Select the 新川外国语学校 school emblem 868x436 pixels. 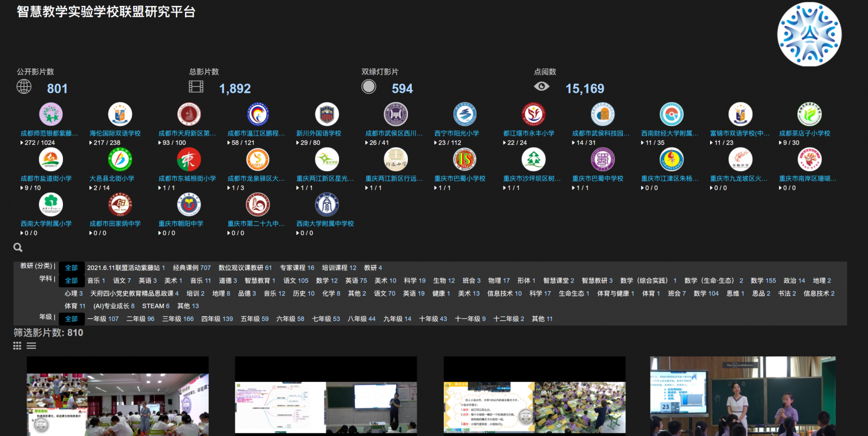point(327,114)
